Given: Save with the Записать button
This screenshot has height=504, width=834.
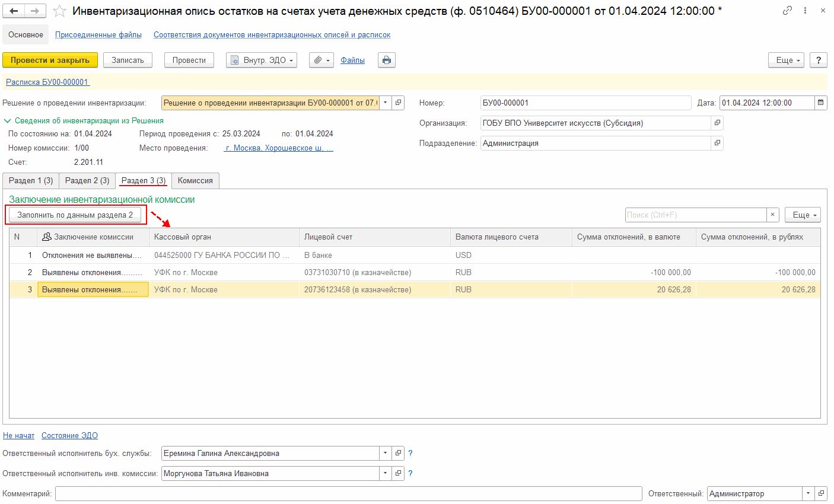Looking at the screenshot, I should coord(128,60).
